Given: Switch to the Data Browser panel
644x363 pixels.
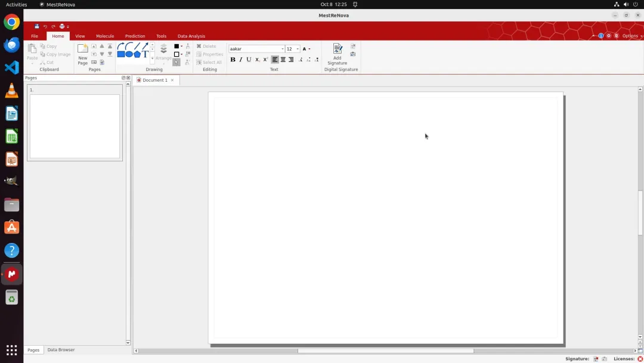Looking at the screenshot, I should point(61,350).
